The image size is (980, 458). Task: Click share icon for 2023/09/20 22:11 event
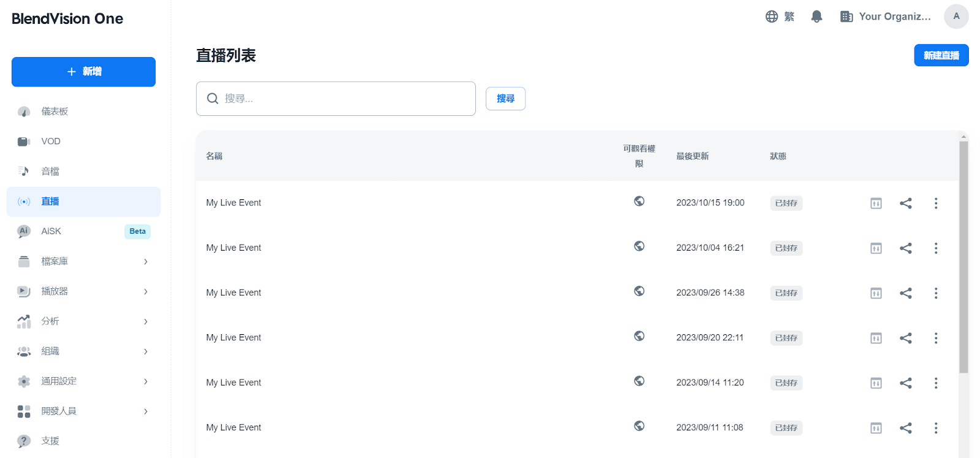[x=905, y=338]
